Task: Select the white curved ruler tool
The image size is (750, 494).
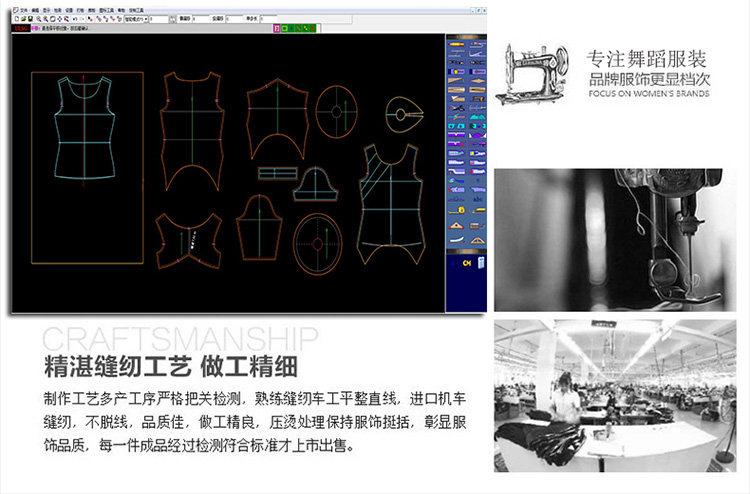Action: [x=456, y=240]
